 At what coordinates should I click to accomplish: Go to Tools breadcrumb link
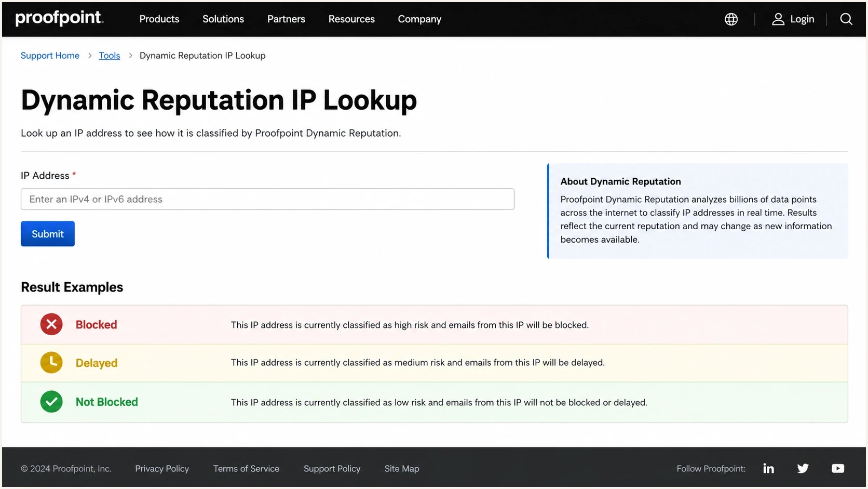[110, 56]
